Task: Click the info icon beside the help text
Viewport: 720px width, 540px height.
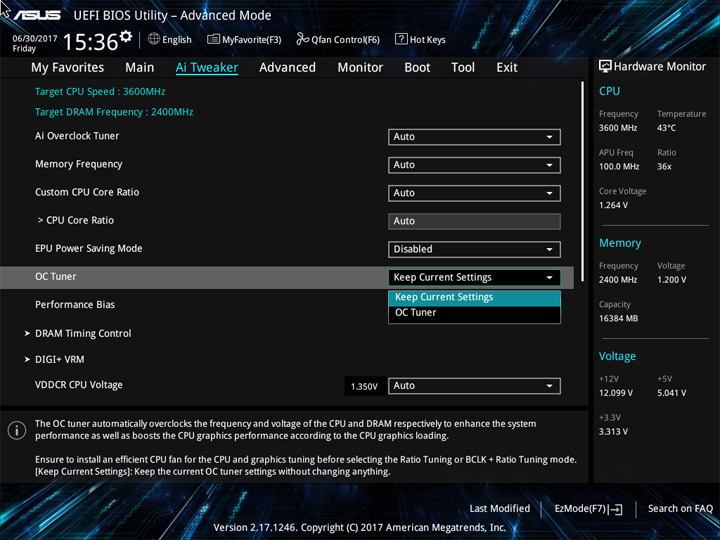Action: click(x=17, y=430)
